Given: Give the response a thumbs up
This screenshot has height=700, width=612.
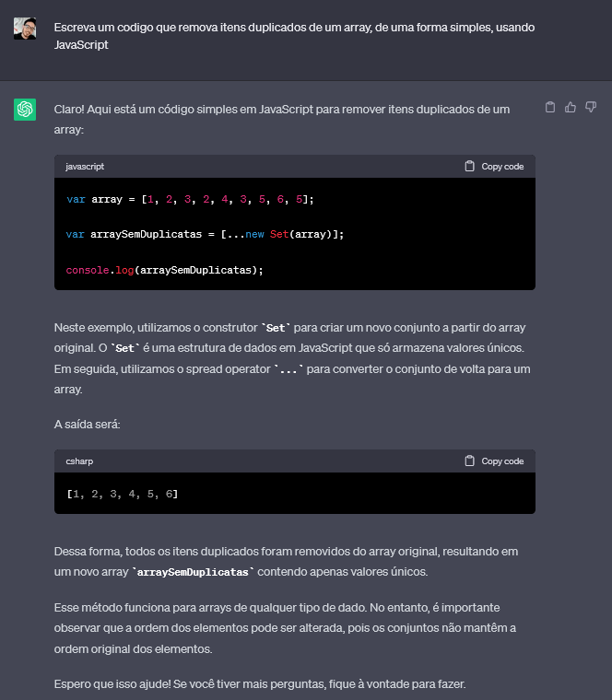Looking at the screenshot, I should [571, 108].
